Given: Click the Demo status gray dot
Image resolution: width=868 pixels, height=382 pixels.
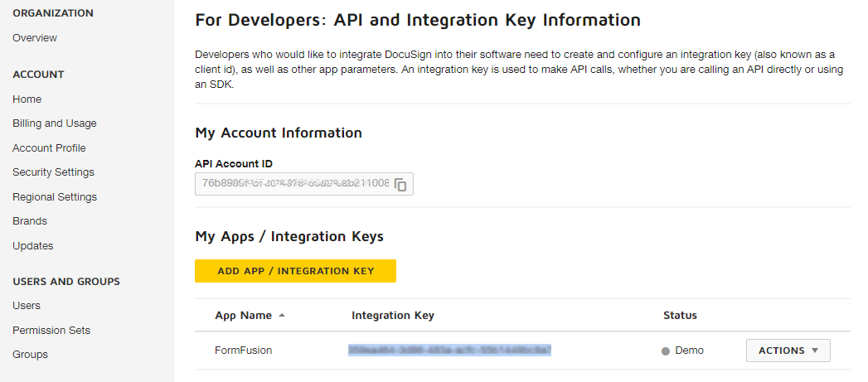Looking at the screenshot, I should (665, 351).
